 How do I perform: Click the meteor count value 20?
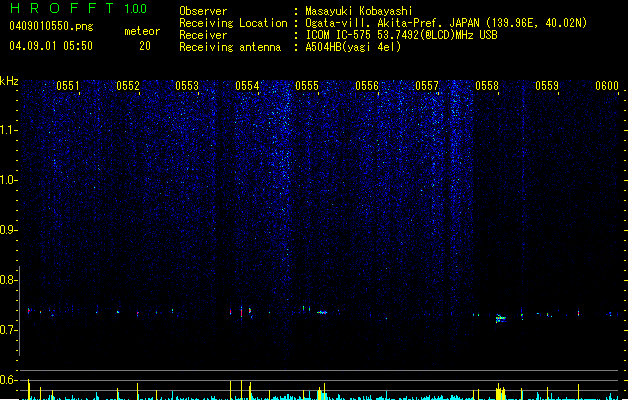(145, 46)
